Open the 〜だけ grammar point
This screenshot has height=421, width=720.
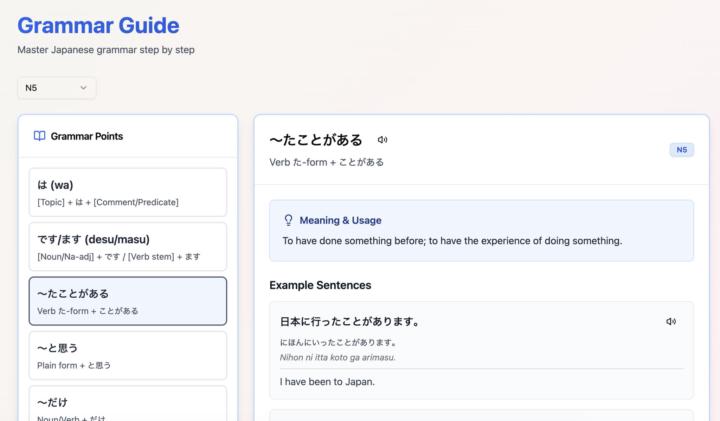(128, 404)
